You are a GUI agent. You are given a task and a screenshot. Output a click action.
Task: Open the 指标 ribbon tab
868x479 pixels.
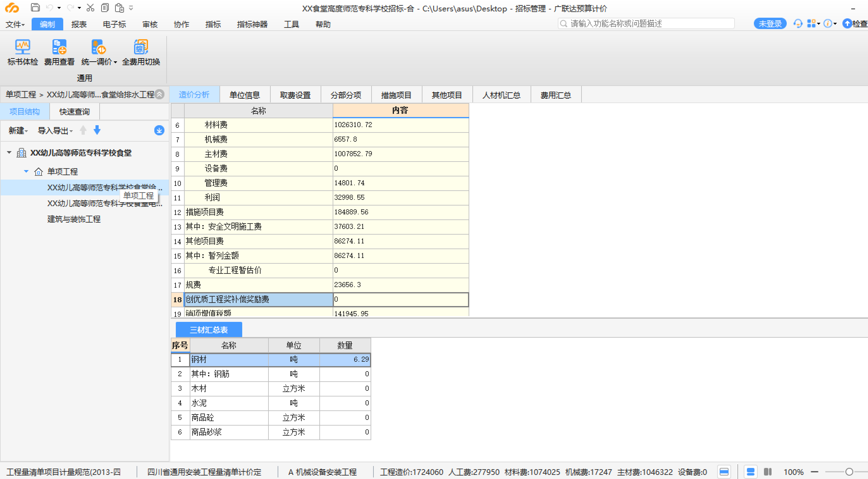click(x=213, y=24)
